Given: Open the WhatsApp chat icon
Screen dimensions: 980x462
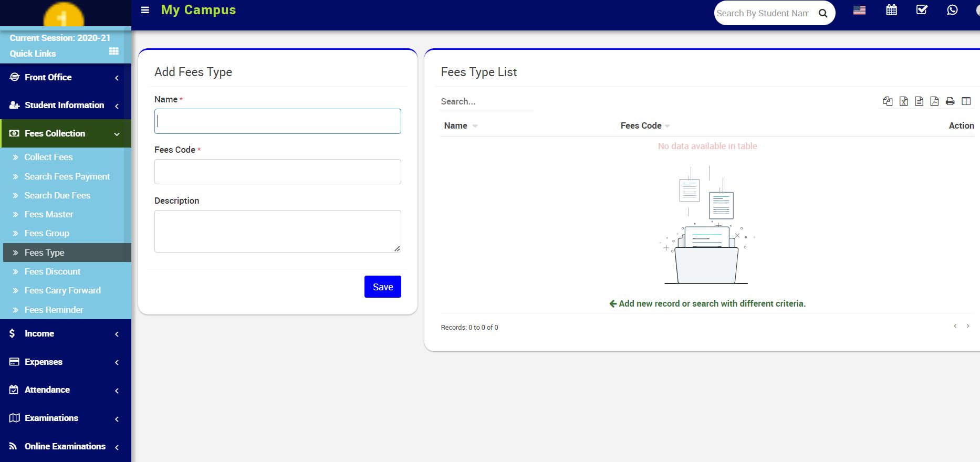Looking at the screenshot, I should pyautogui.click(x=952, y=10).
